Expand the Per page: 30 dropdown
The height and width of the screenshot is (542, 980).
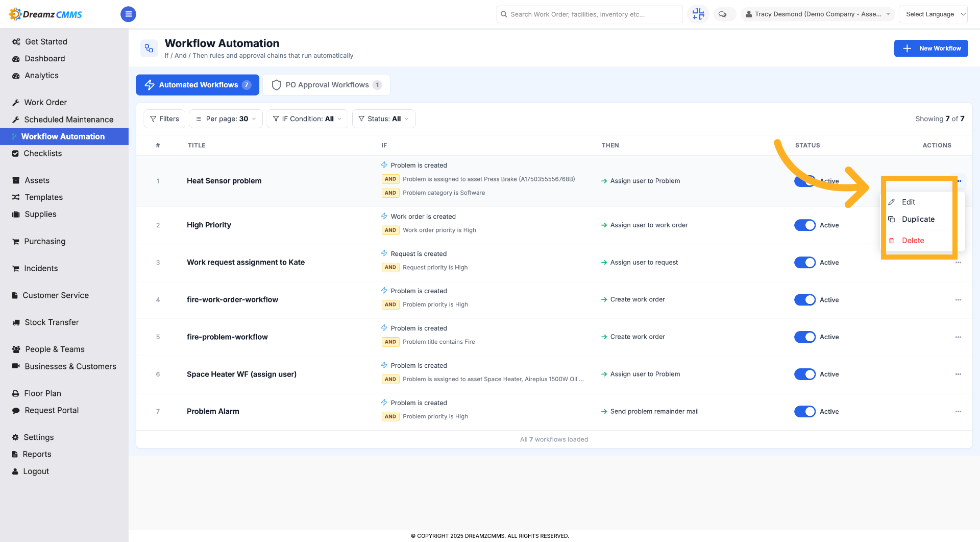[x=226, y=119]
